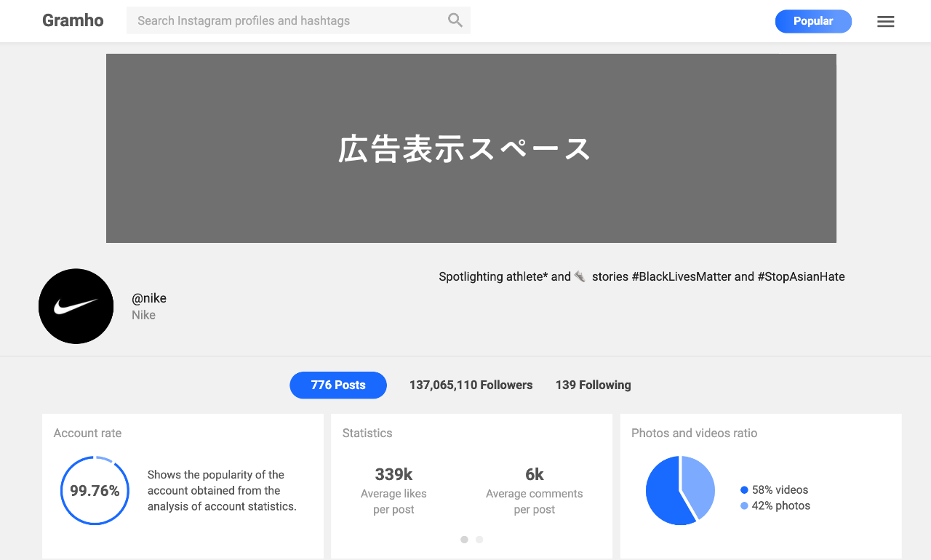The height and width of the screenshot is (560, 931).
Task: Click the Gramho logo
Action: tap(73, 20)
